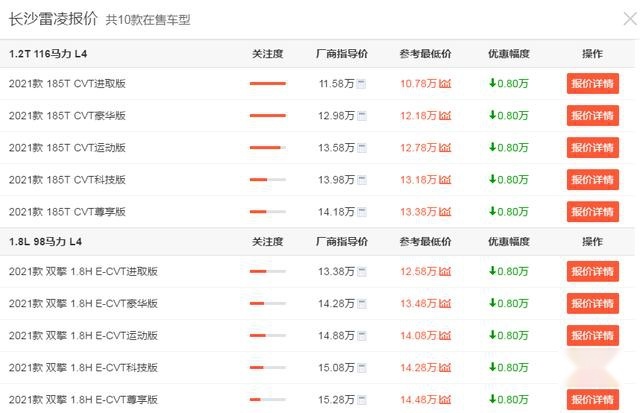
Task: Open calculator icon beside 14.88万 price
Action: click(x=362, y=336)
